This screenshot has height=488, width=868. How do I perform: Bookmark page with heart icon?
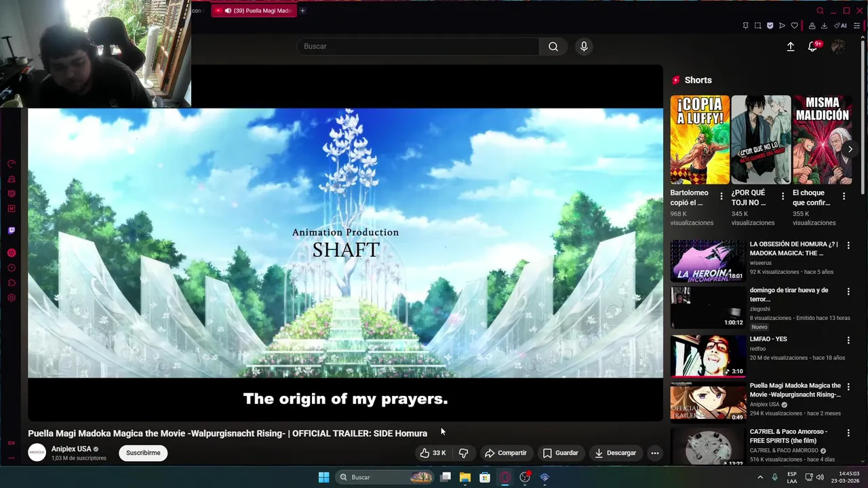click(794, 26)
